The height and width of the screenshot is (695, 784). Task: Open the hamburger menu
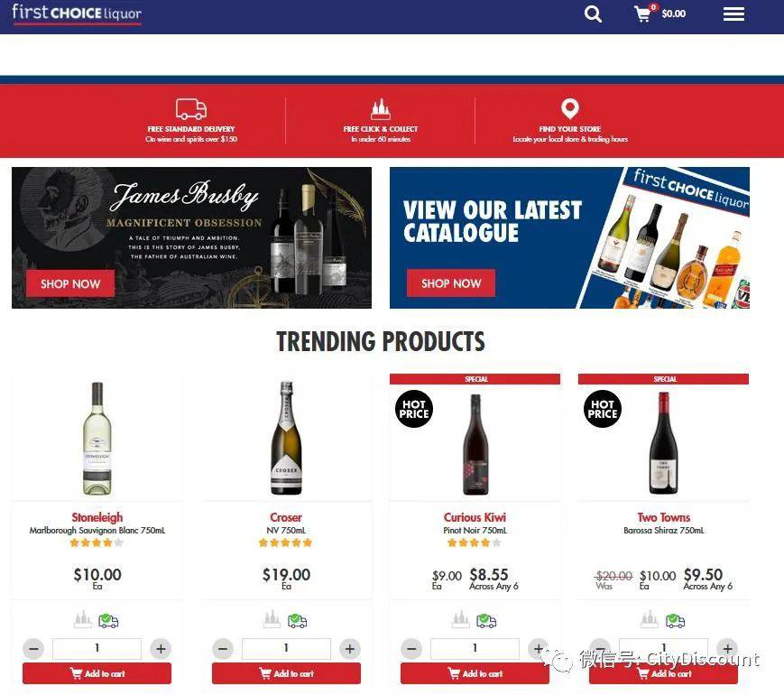[x=733, y=14]
